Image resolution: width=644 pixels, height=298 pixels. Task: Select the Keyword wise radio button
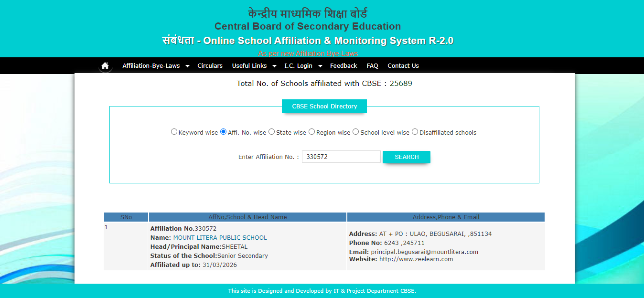pos(174,132)
